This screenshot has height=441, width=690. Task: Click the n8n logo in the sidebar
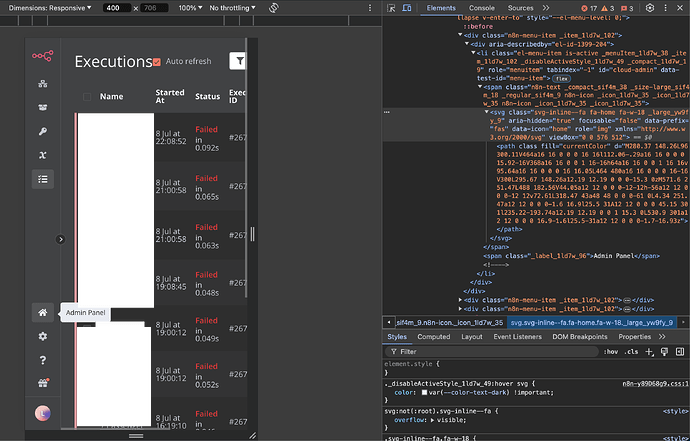pyautogui.click(x=42, y=56)
